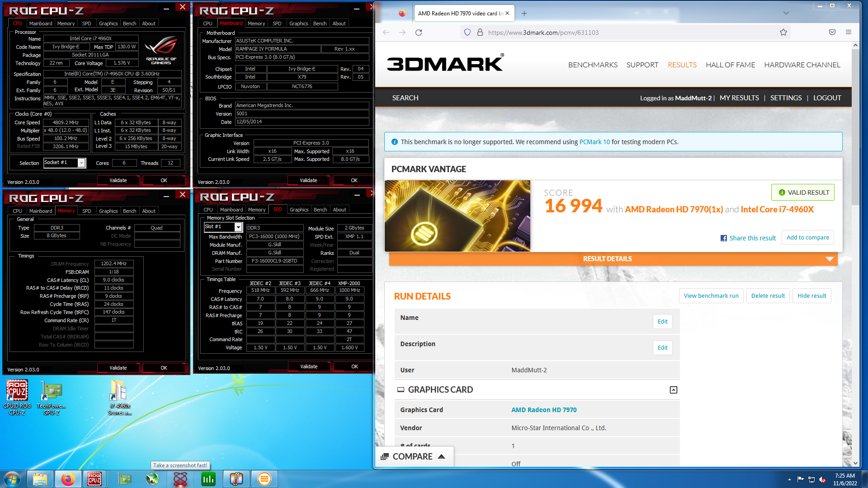
Task: Share this result on Facebook
Action: tap(748, 238)
